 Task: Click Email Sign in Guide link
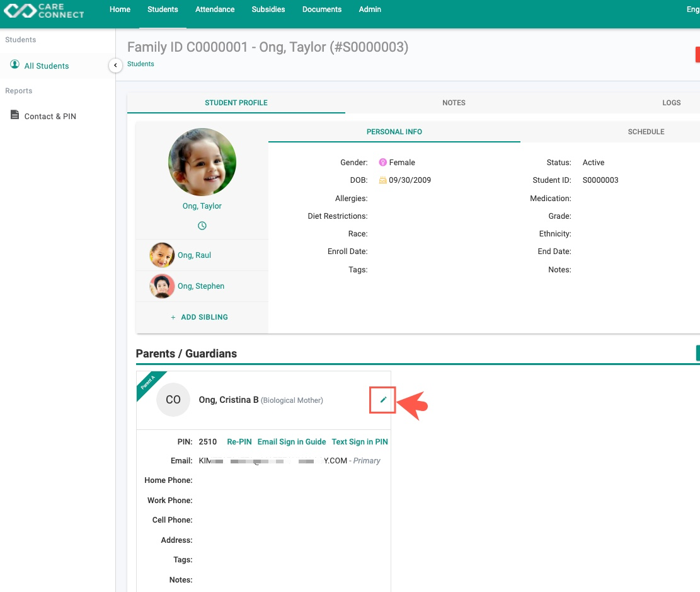click(292, 442)
